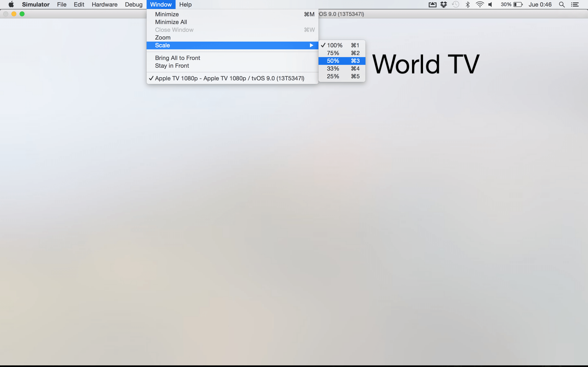Choose Minimize All from Window menu

[x=171, y=22]
